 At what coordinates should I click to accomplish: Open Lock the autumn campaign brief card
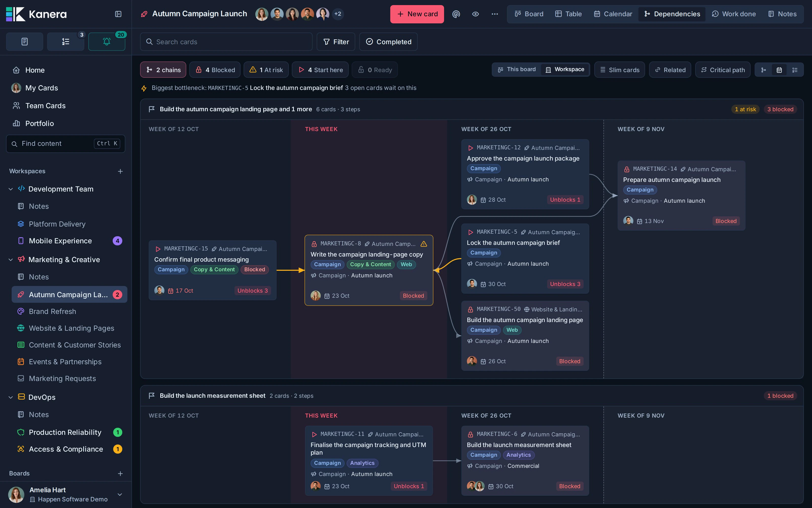coord(525,258)
